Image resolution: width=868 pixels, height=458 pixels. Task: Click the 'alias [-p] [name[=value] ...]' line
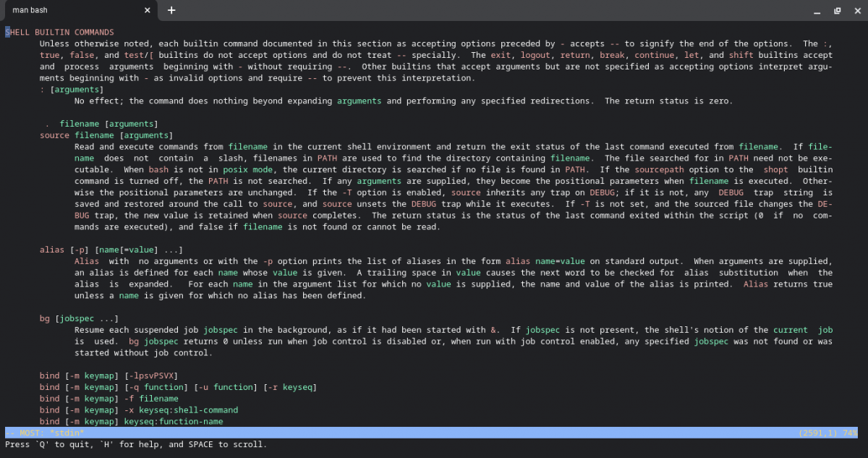(111, 250)
